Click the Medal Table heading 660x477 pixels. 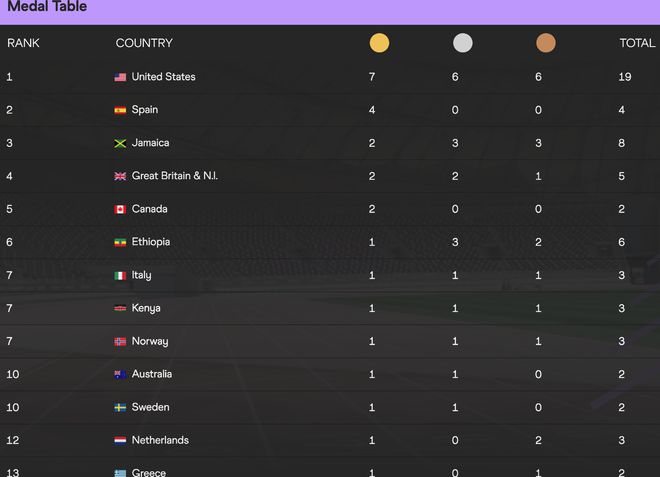click(47, 6)
